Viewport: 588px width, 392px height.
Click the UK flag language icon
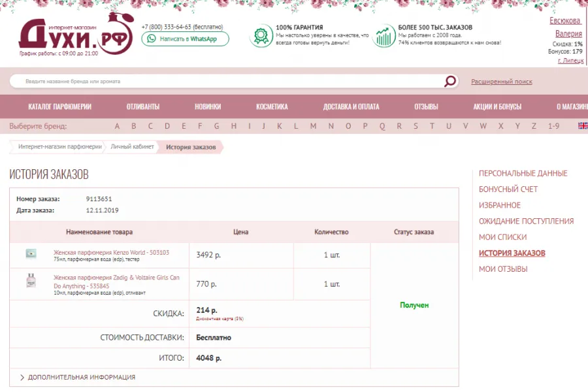pos(583,125)
